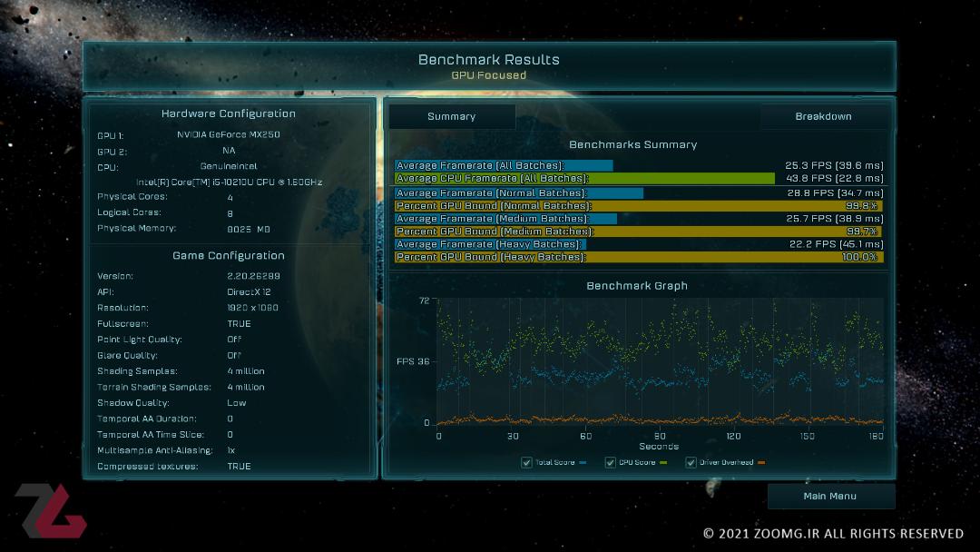Click the Main Menu button
Viewport: 980px width, 552px height.
(x=830, y=496)
